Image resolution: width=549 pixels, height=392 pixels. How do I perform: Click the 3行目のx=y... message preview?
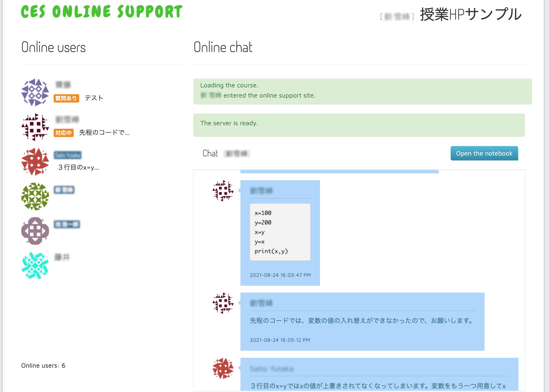point(79,168)
